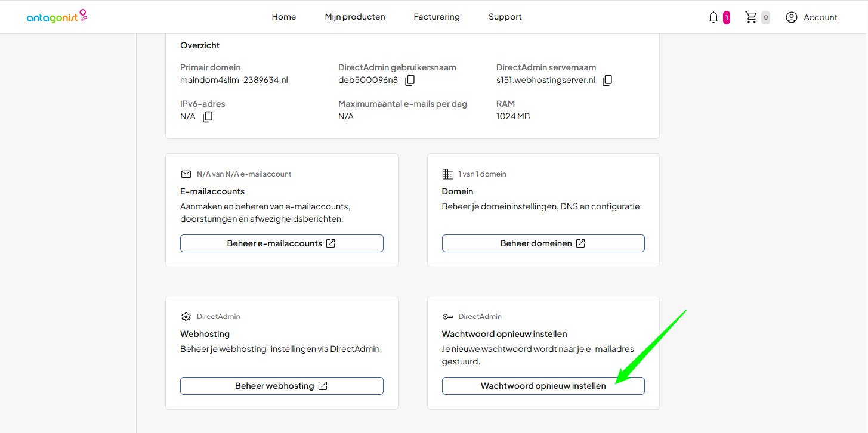Click the envelope icon in E-mailaccounts card
The height and width of the screenshot is (433, 868).
click(x=186, y=174)
